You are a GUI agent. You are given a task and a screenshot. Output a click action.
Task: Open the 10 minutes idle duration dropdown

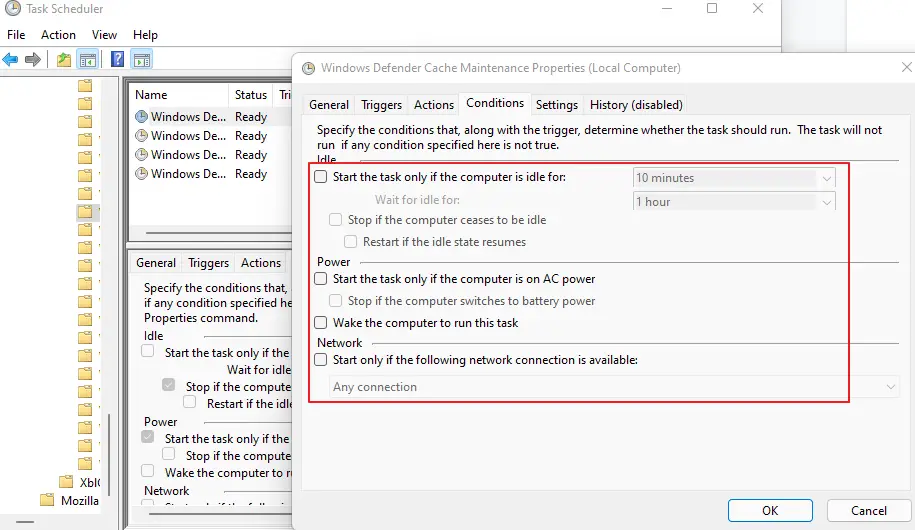click(734, 177)
